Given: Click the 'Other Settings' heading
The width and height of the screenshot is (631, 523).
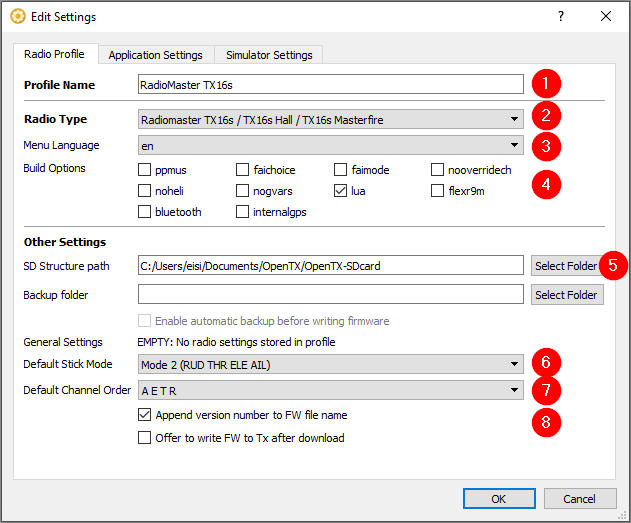Looking at the screenshot, I should point(65,242).
